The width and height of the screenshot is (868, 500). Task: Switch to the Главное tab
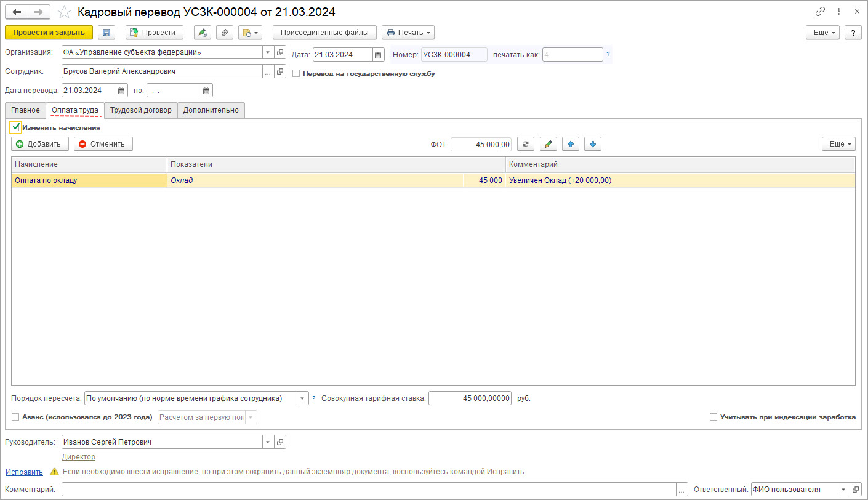pyautogui.click(x=25, y=110)
